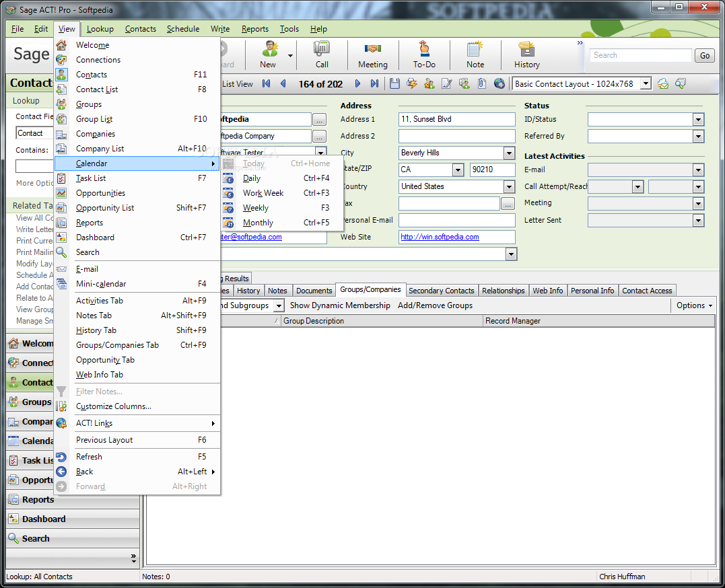Click the Call phone icon in toolbar
The height and width of the screenshot is (588, 725).
(322, 50)
